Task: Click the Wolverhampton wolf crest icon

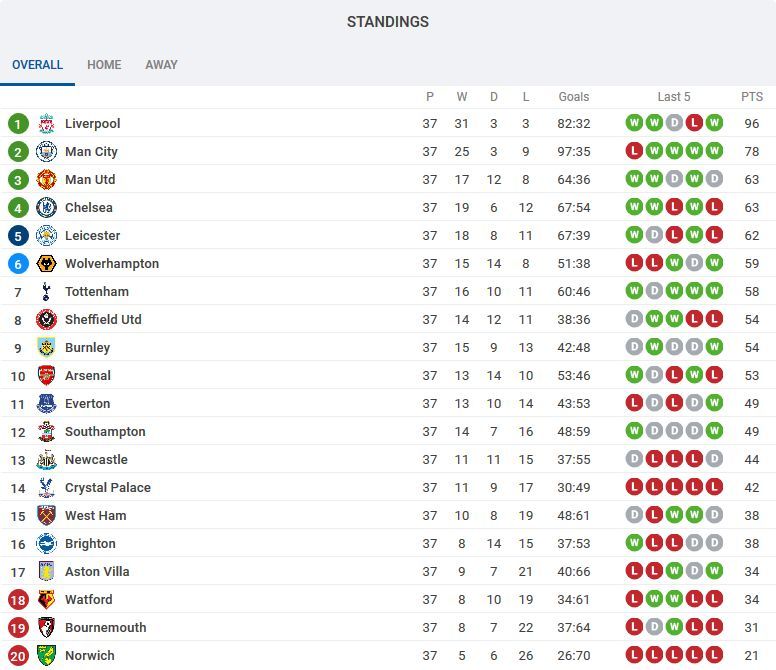Action: click(x=46, y=264)
